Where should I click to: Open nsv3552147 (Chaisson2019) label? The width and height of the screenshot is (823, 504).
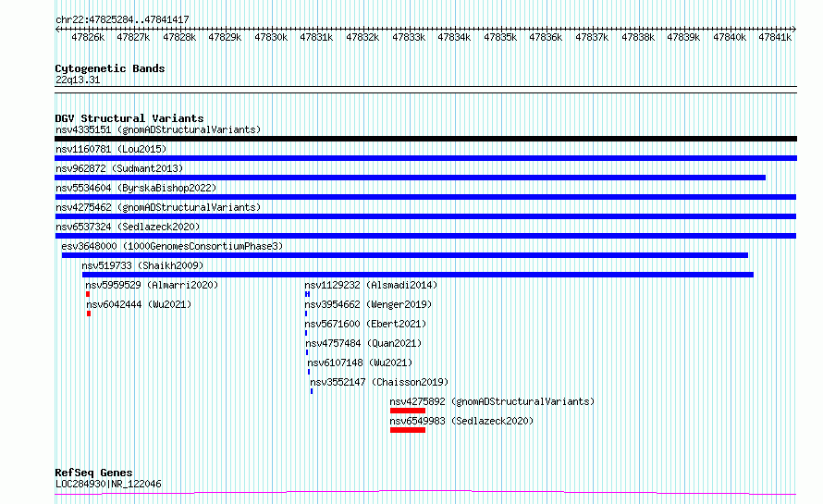click(x=379, y=382)
